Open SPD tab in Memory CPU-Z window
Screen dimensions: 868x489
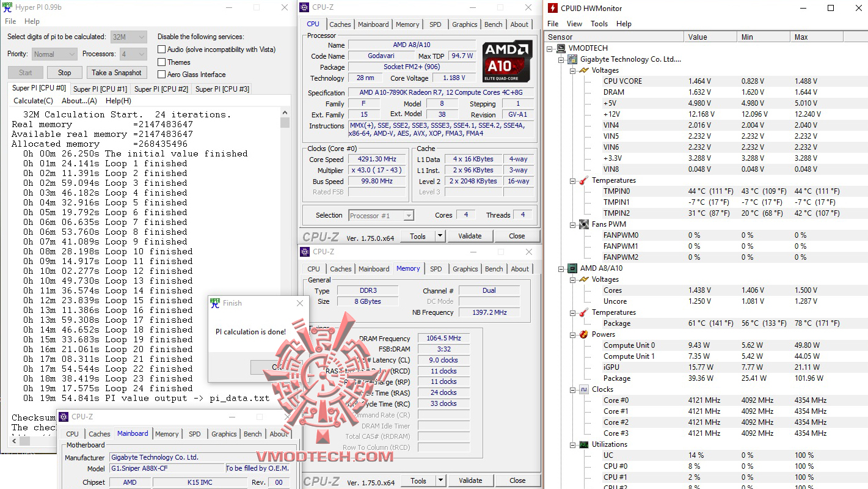pyautogui.click(x=436, y=269)
